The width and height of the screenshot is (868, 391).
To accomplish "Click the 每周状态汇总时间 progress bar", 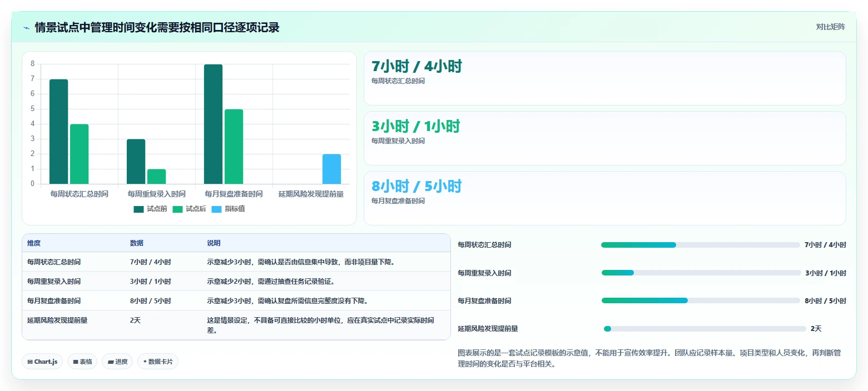I will (701, 245).
